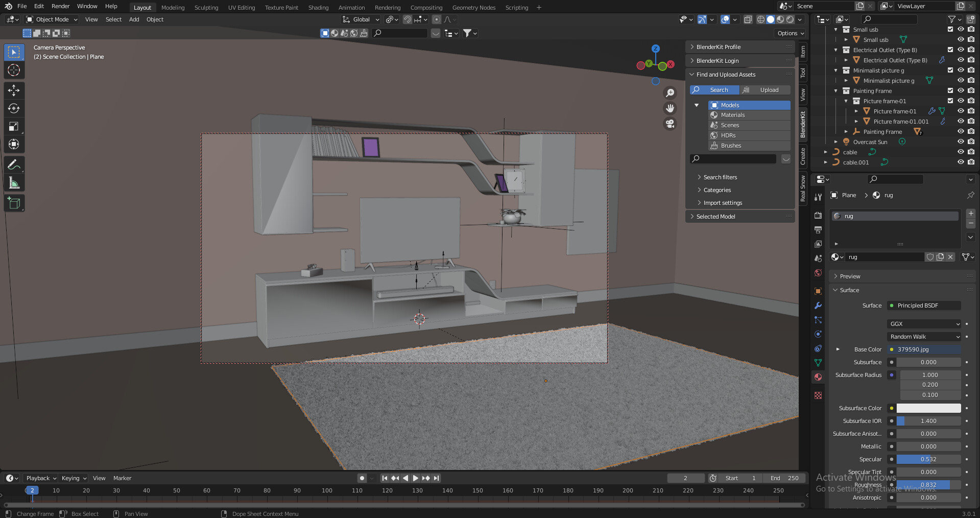Viewport: 980px width, 518px height.
Task: Switch to the Shading workspace tab
Action: coord(318,8)
